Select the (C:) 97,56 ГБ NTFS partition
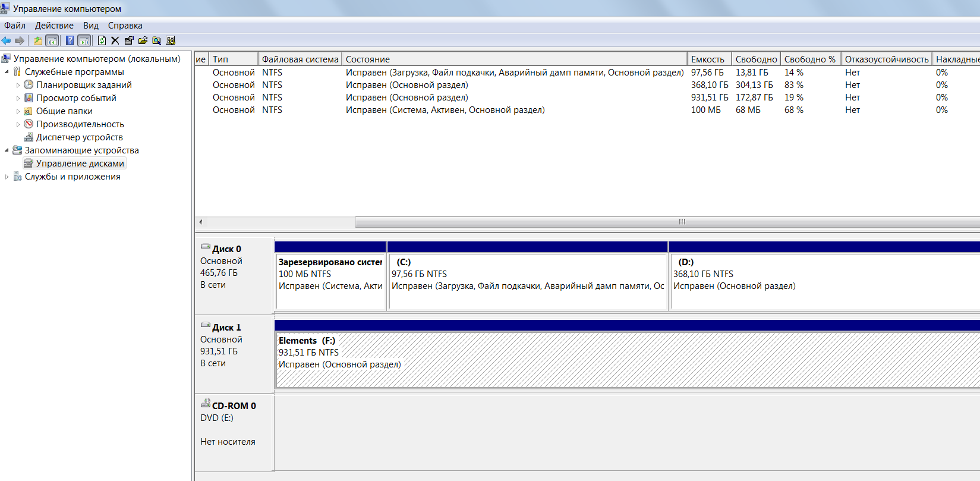 pos(528,281)
